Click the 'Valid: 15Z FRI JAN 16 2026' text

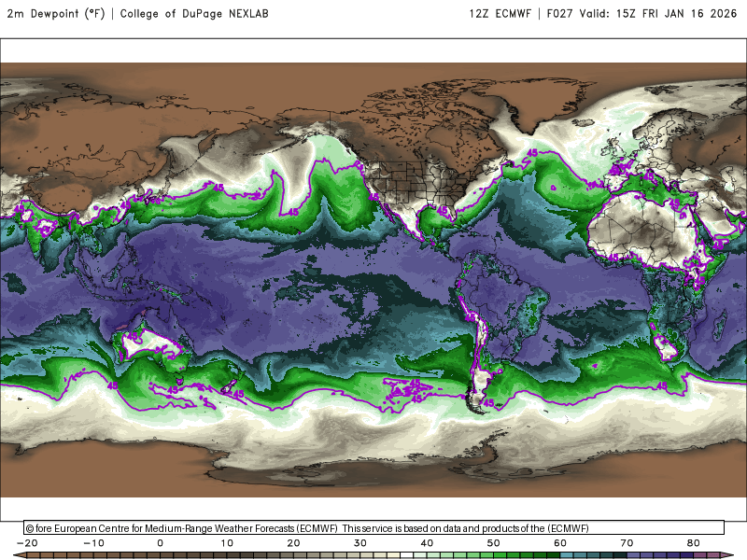(x=658, y=13)
